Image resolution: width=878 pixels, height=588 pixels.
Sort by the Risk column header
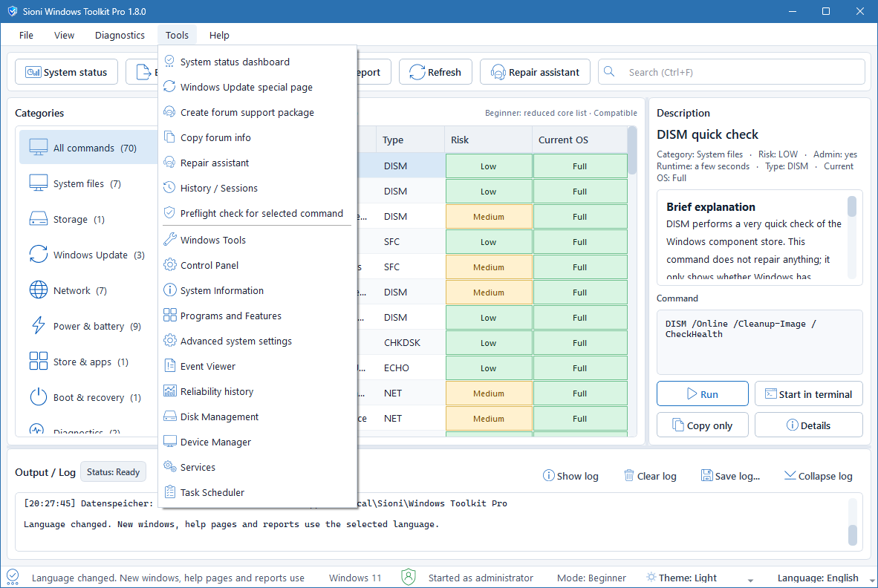click(x=488, y=140)
